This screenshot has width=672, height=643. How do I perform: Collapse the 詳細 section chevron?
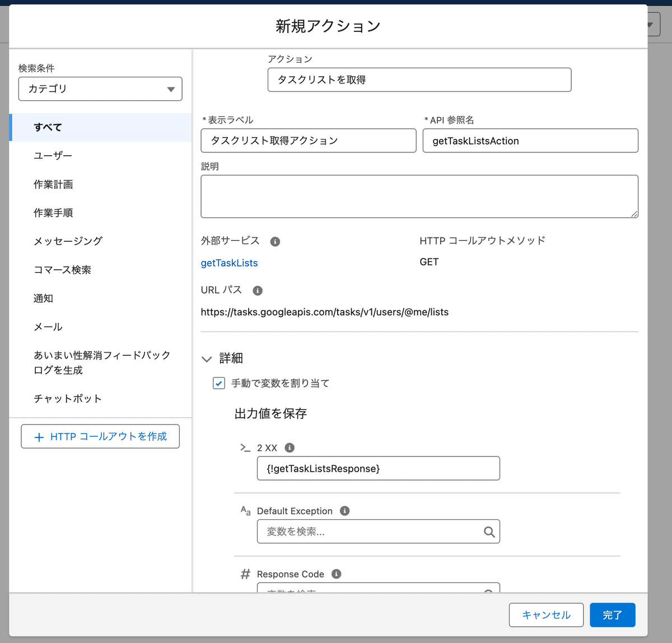pos(207,359)
